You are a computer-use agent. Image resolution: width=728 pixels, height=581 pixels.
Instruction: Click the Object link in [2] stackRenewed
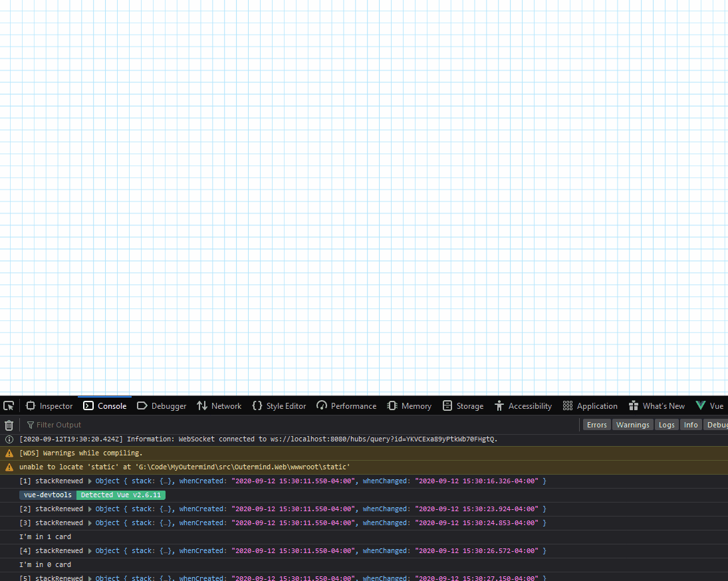click(107, 509)
